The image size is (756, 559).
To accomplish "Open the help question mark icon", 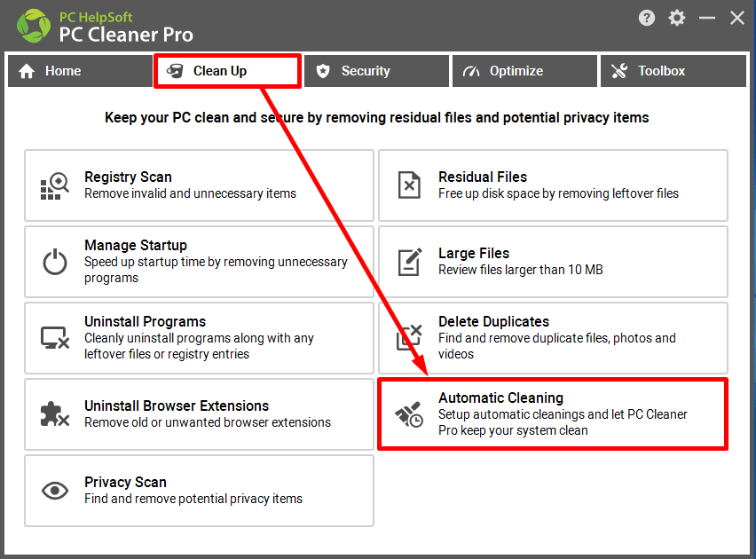I will click(x=647, y=19).
